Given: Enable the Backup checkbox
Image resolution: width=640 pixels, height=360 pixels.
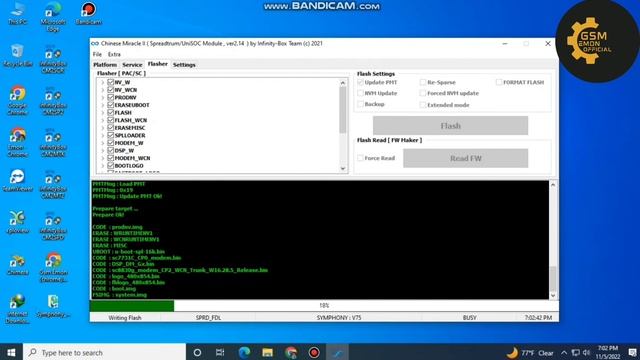Looking at the screenshot, I should (360, 104).
